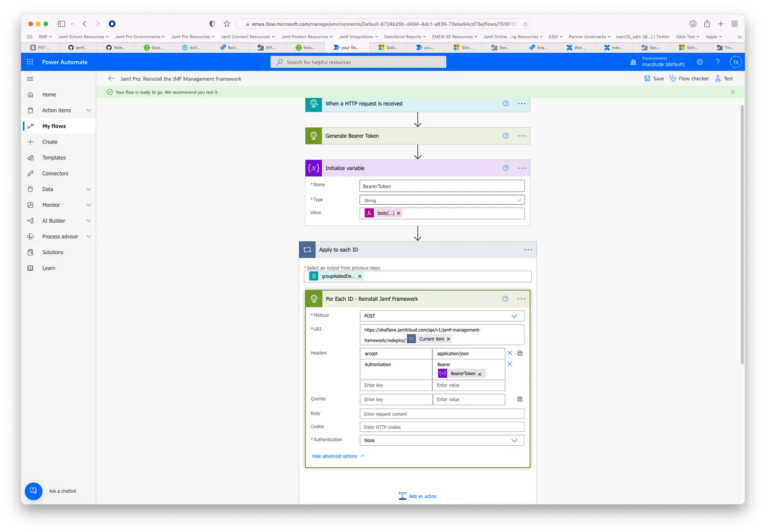Open the Authentication dropdown showing None

(x=514, y=440)
